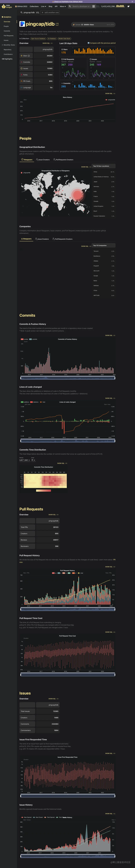Toggle total series in Lines of code legend
The image size is (135, 868).
[x=42, y=402]
